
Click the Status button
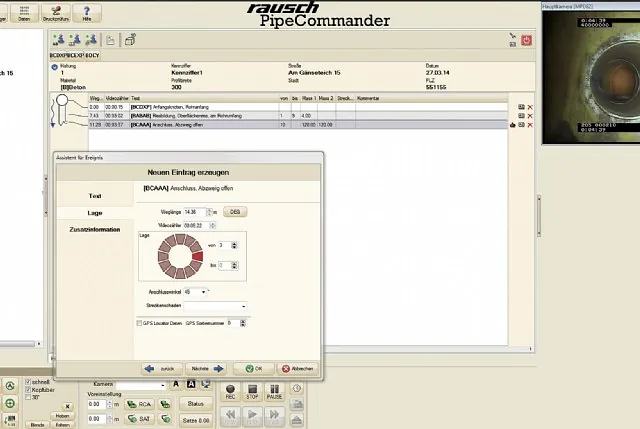[x=196, y=404]
